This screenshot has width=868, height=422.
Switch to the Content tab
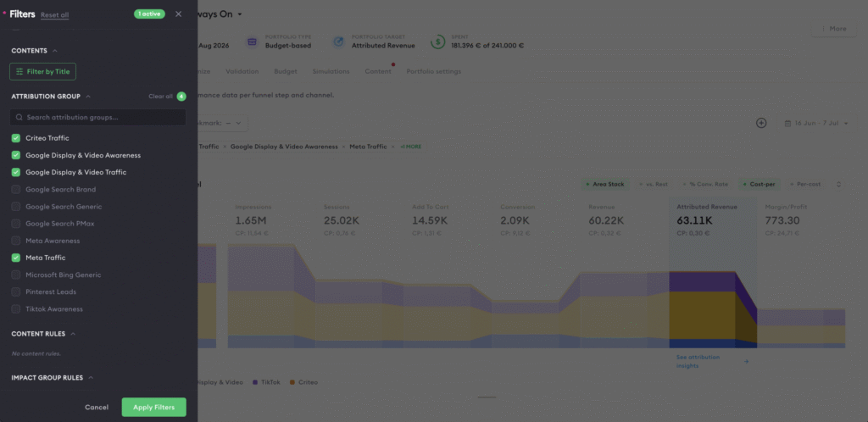tap(377, 71)
